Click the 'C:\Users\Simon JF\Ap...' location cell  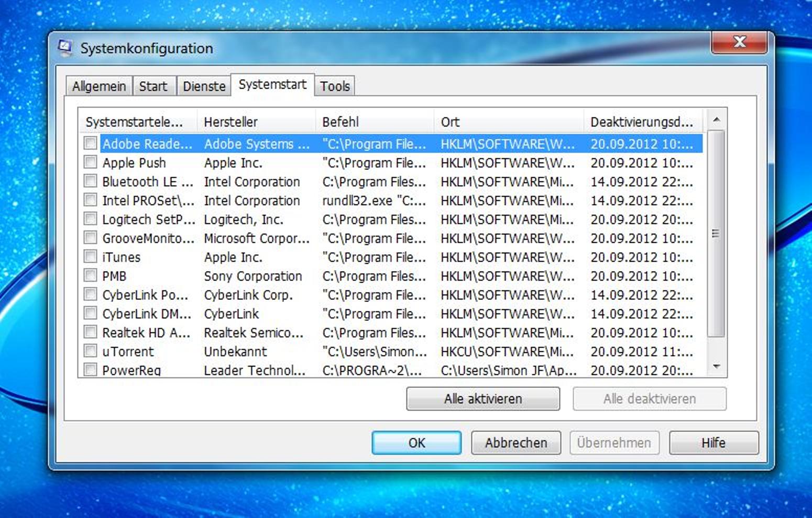tap(509, 370)
